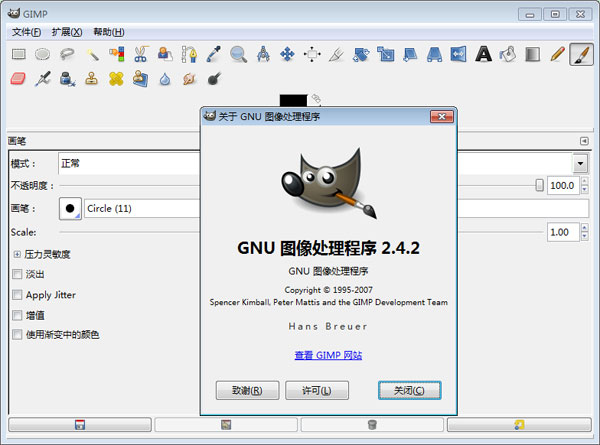Close the About dialog with X
The image size is (600, 445).
[442, 116]
